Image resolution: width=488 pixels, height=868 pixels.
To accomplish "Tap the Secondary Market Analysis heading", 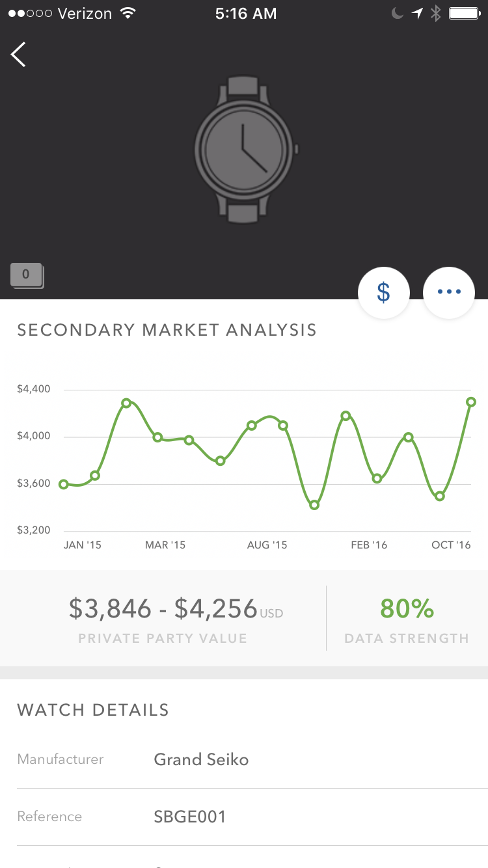I will click(x=167, y=331).
